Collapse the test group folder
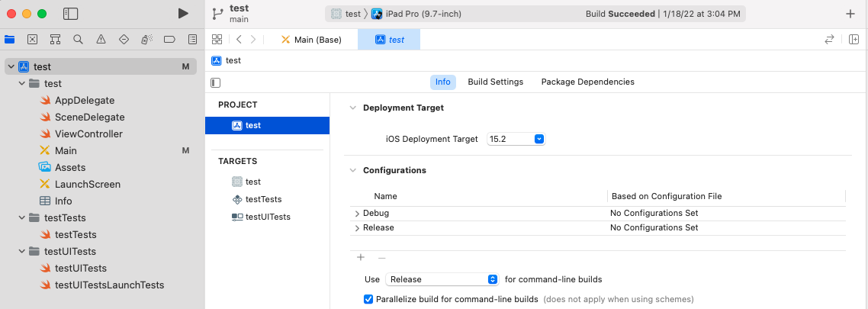This screenshot has width=868, height=309. click(x=22, y=84)
